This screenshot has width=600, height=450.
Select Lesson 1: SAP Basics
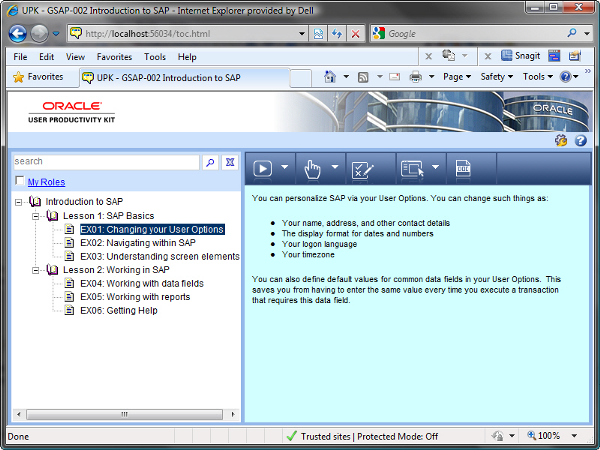point(108,216)
